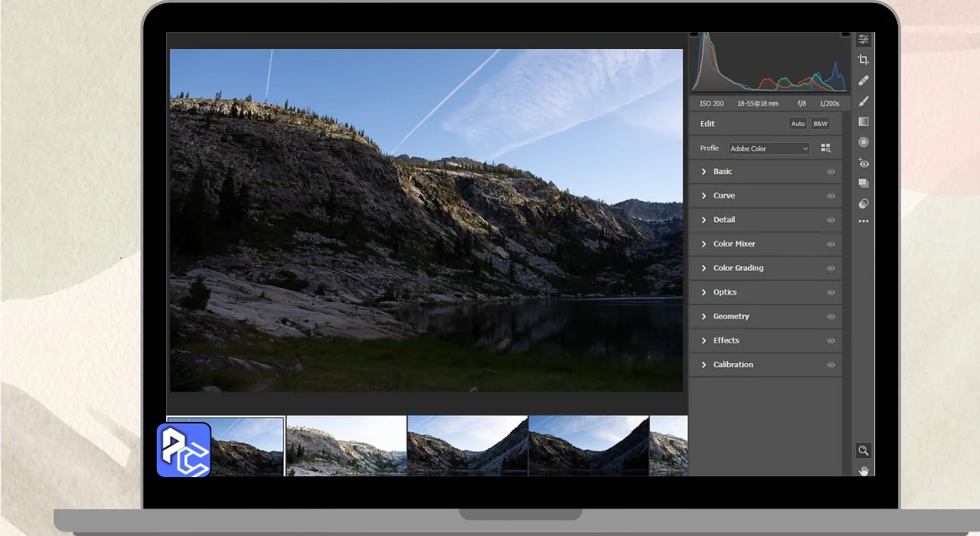This screenshot has width=980, height=536.
Task: Convert to black and white with B&W
Action: coord(820,124)
